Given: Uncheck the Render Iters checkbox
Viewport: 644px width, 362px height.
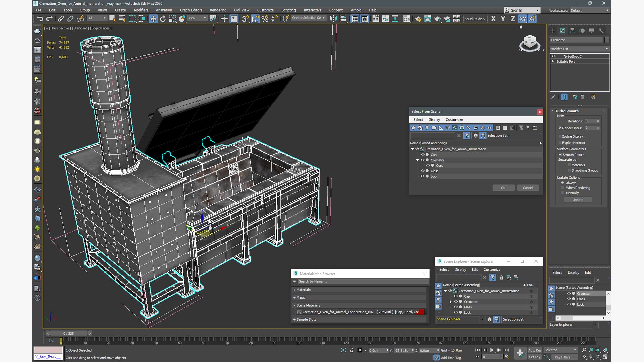Looking at the screenshot, I should [560, 128].
